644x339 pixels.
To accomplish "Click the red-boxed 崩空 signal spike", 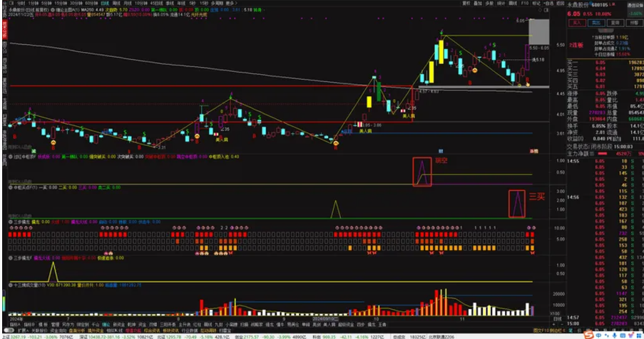I will click(422, 172).
